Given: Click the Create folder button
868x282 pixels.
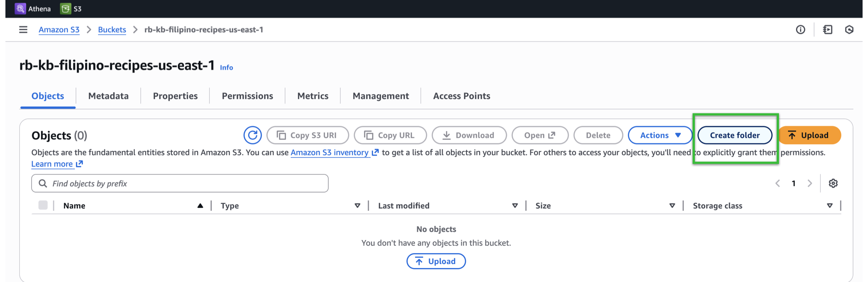Looking at the screenshot, I should click(x=735, y=135).
